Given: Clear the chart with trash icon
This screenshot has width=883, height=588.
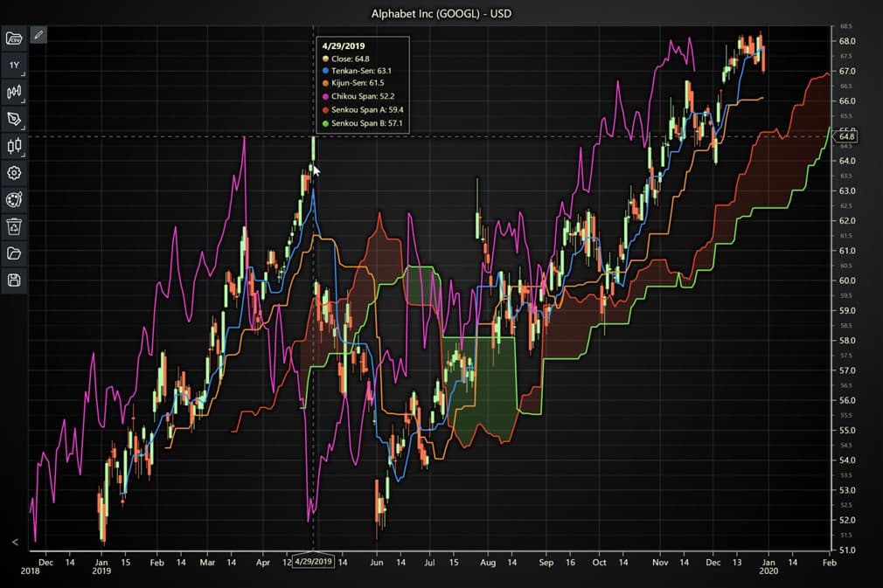Looking at the screenshot, I should pyautogui.click(x=13, y=225).
